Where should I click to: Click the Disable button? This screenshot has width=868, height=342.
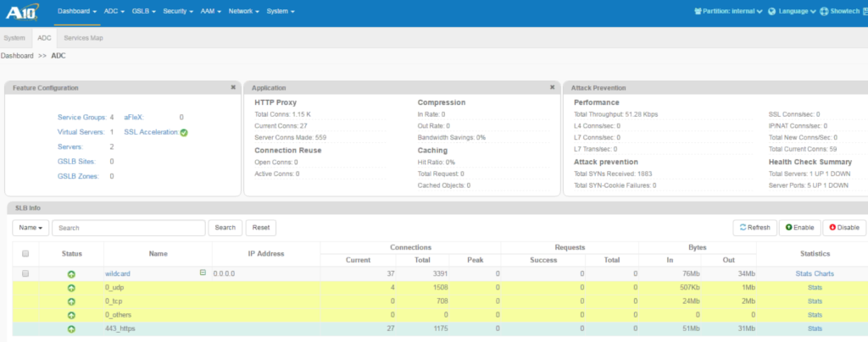843,228
